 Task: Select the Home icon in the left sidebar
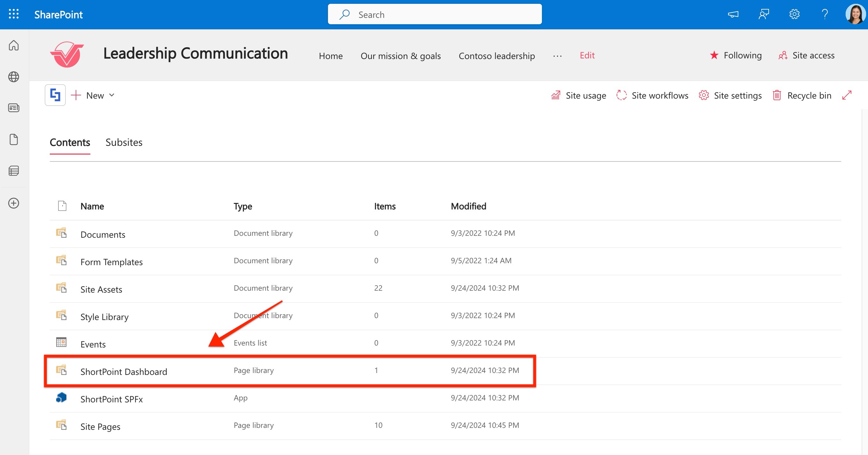(13, 45)
